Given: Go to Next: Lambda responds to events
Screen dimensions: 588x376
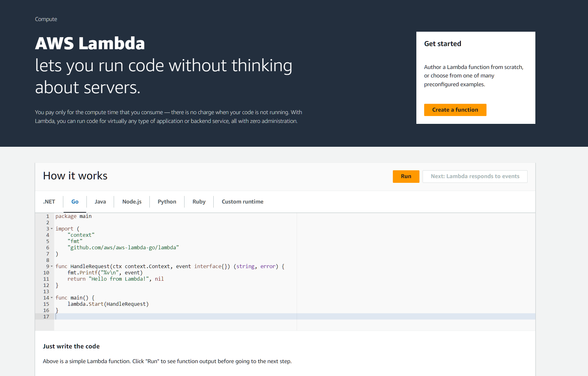Looking at the screenshot, I should (x=475, y=176).
